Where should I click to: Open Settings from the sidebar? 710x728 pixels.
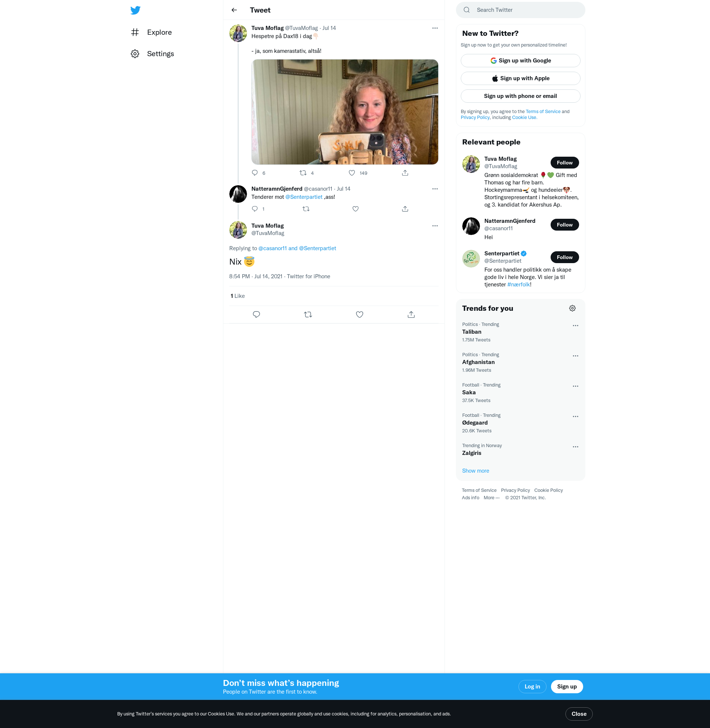pos(152,54)
